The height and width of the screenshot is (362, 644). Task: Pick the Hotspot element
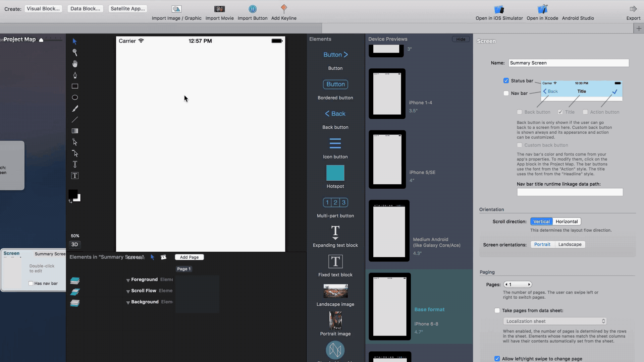[335, 173]
